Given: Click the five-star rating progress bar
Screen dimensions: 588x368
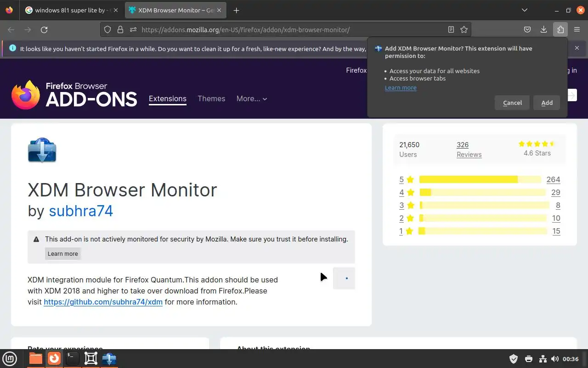Looking at the screenshot, I should click(x=480, y=179).
